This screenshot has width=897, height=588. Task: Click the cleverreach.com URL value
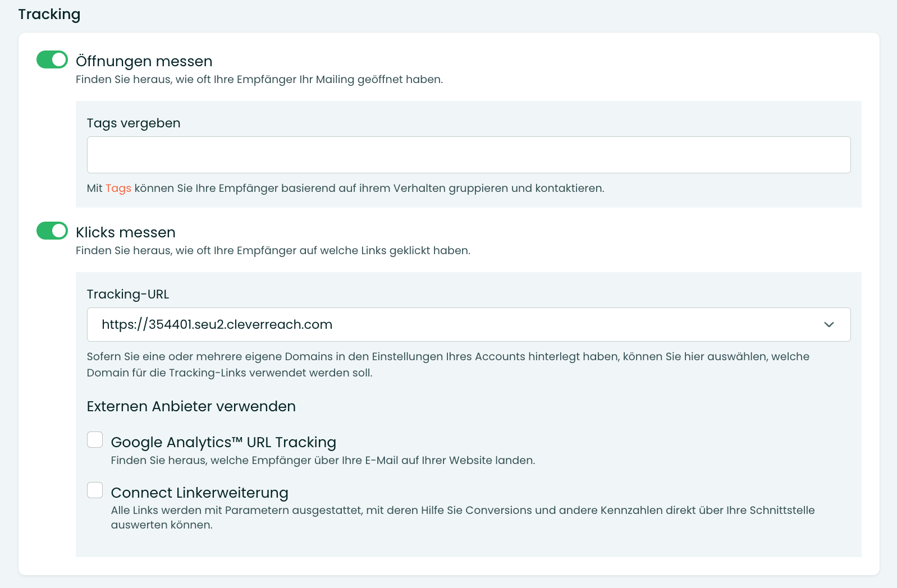coord(217,324)
